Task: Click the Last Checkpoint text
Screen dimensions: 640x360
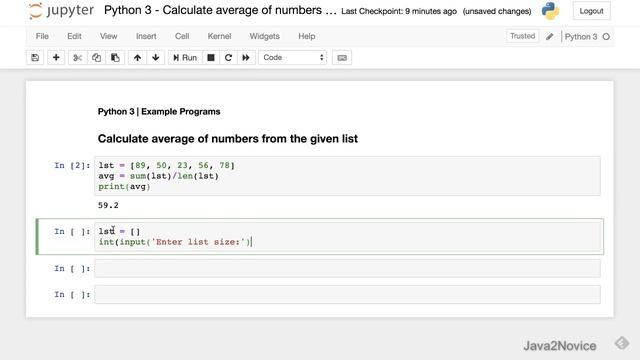Action: pyautogui.click(x=399, y=11)
